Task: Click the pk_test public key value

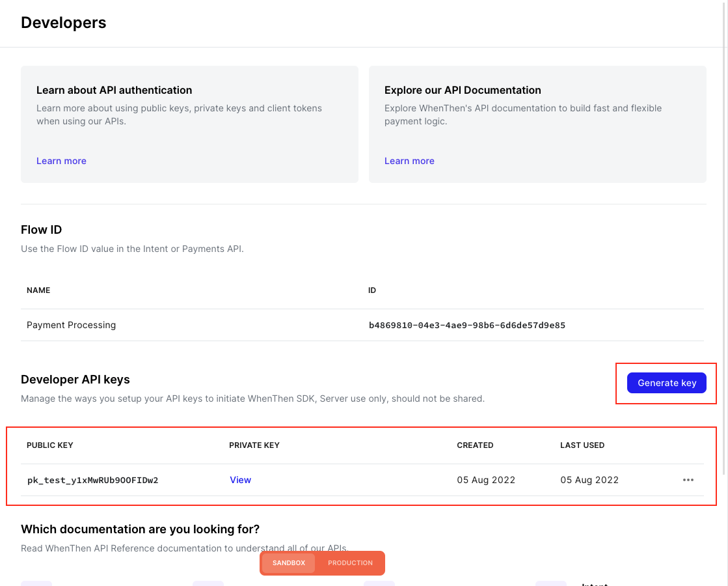Action: pos(92,481)
